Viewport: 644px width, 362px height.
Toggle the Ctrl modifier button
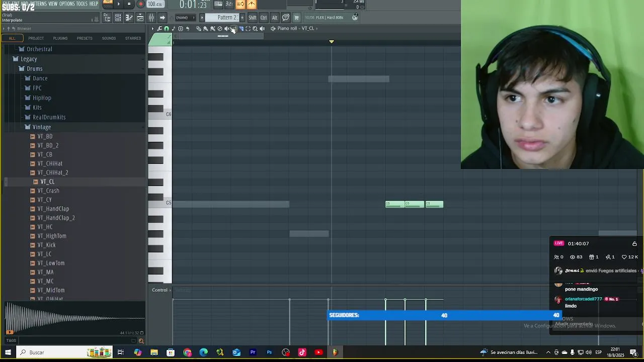(x=264, y=18)
